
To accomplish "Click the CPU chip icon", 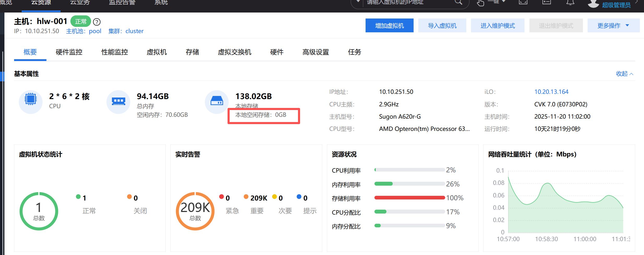I will pos(31,99).
